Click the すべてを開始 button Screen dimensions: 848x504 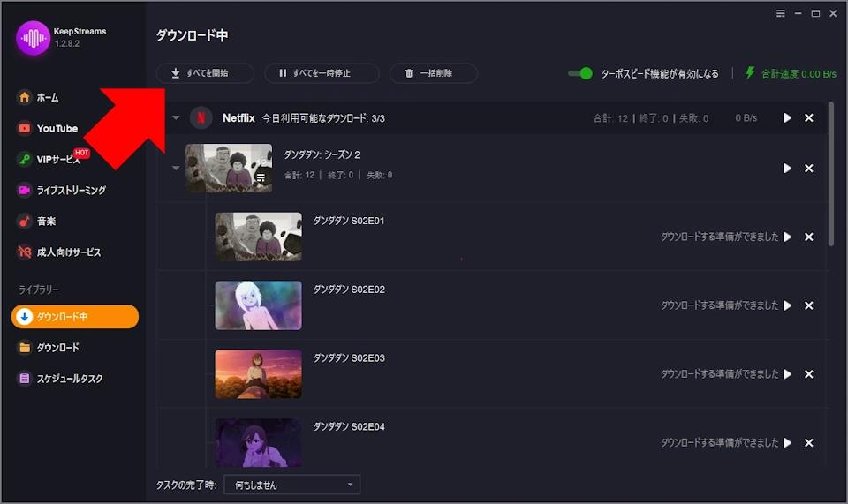205,73
